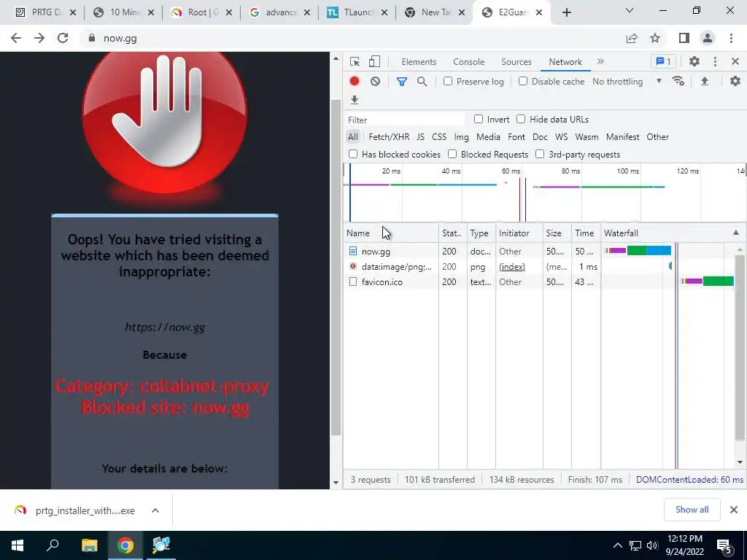Screen dimensions: 747x560
Task: Toggle Waterfall column sort arrow
Action: click(x=736, y=233)
